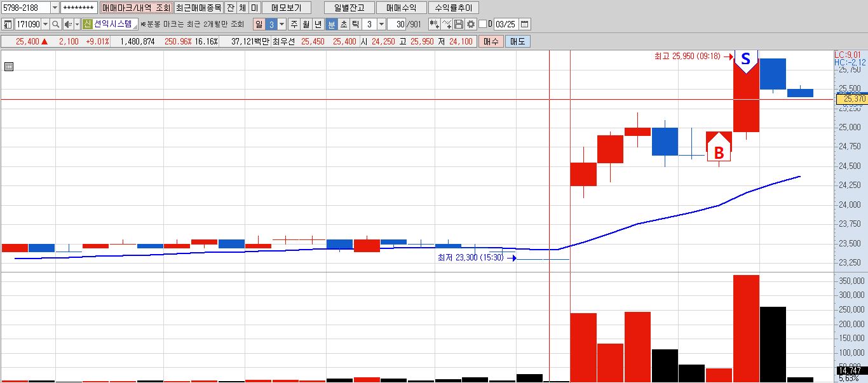Click the blue S sell marker on chart

(746, 61)
